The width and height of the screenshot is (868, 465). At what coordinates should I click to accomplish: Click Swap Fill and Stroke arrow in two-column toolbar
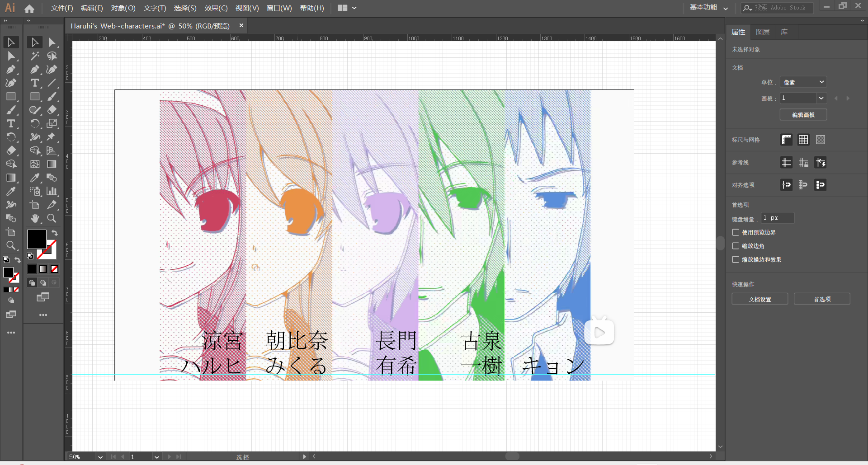55,233
